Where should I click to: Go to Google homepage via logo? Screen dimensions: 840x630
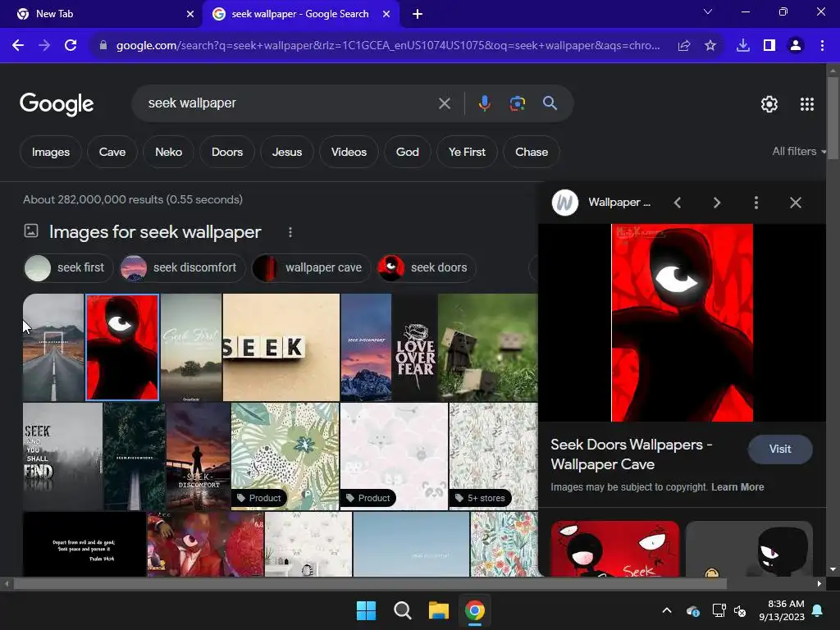(x=57, y=104)
